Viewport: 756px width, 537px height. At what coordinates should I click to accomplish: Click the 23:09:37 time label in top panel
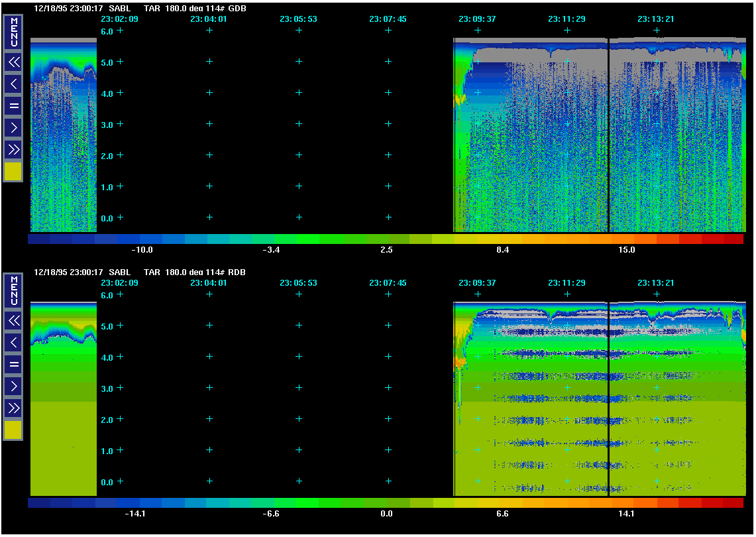pos(477,19)
